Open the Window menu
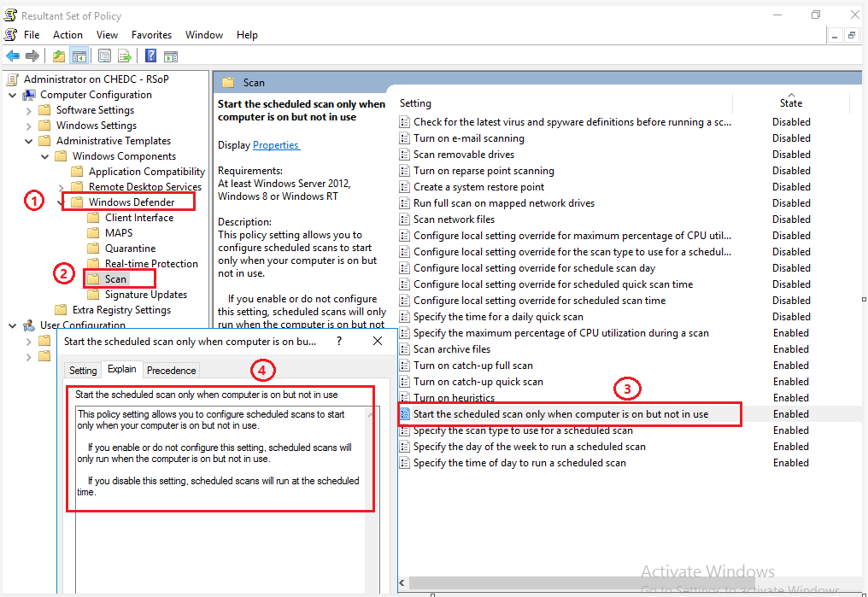 click(203, 35)
